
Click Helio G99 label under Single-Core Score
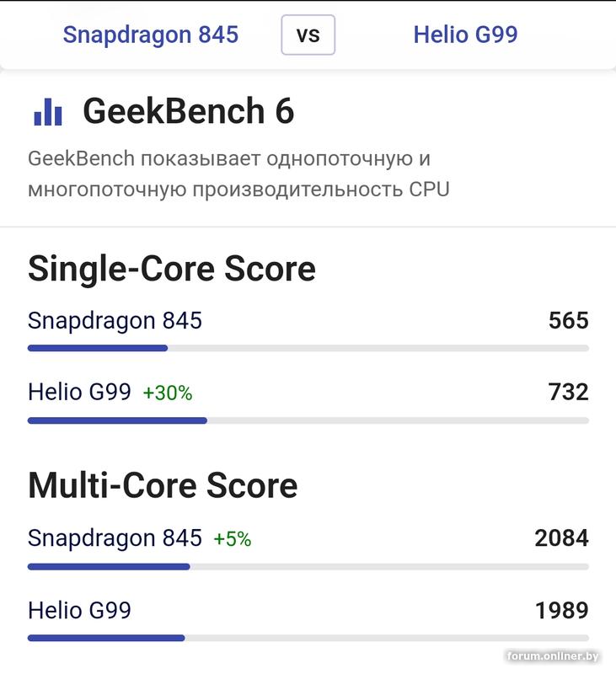tap(79, 393)
